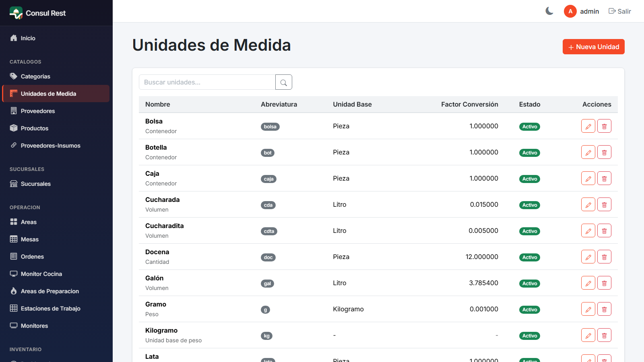Open Monitor Cocina in the sidebar
The height and width of the screenshot is (362, 644).
click(x=56, y=274)
